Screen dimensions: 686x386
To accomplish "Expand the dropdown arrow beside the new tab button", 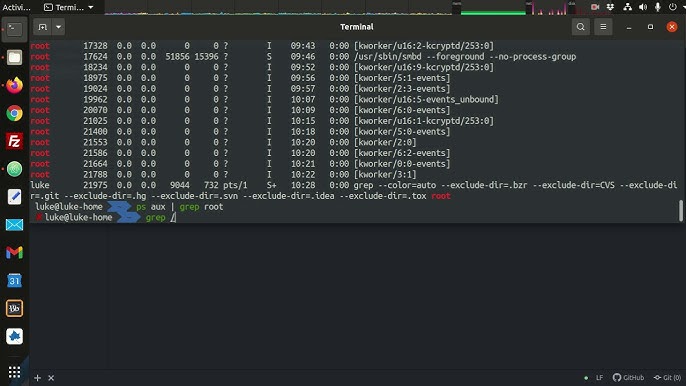I will [58, 27].
